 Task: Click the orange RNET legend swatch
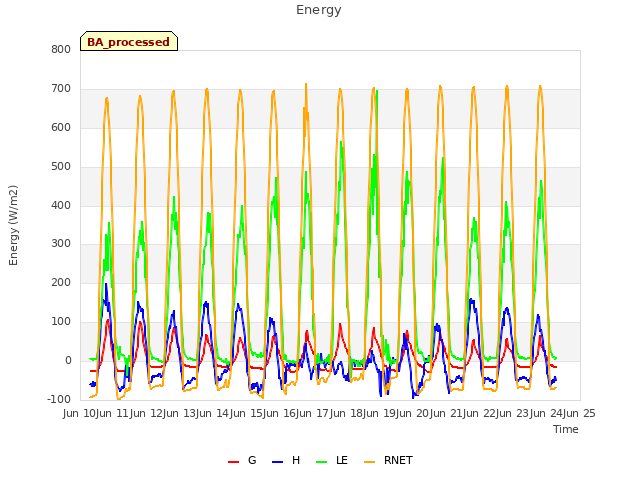point(369,462)
